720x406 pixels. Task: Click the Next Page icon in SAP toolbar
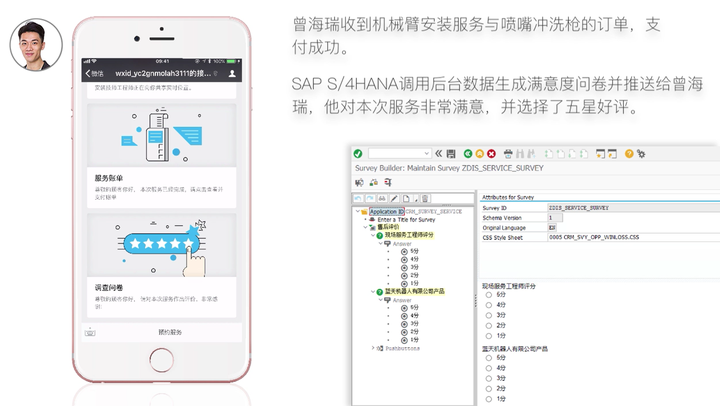click(x=572, y=153)
